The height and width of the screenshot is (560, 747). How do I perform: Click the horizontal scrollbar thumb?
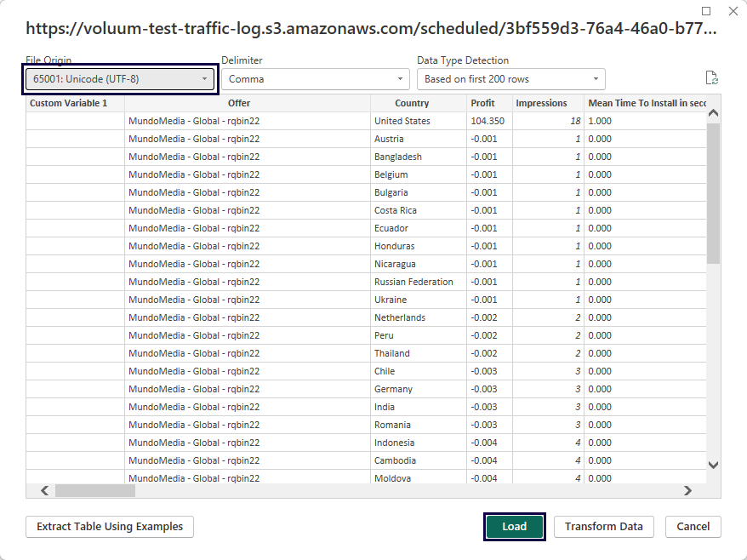point(95,490)
